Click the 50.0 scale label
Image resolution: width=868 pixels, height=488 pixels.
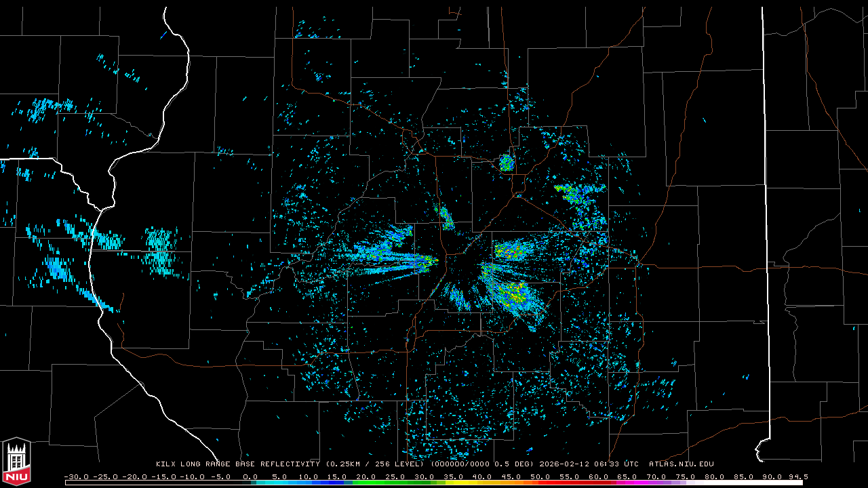pyautogui.click(x=541, y=476)
